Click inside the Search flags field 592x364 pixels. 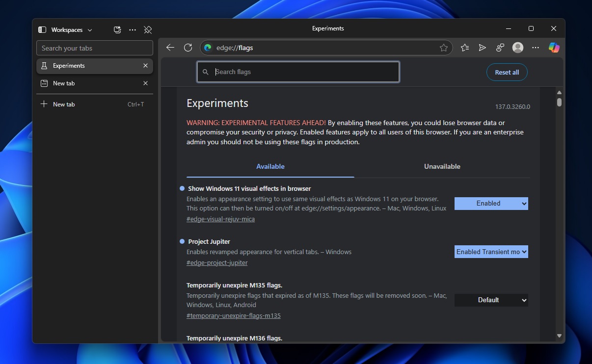click(298, 72)
